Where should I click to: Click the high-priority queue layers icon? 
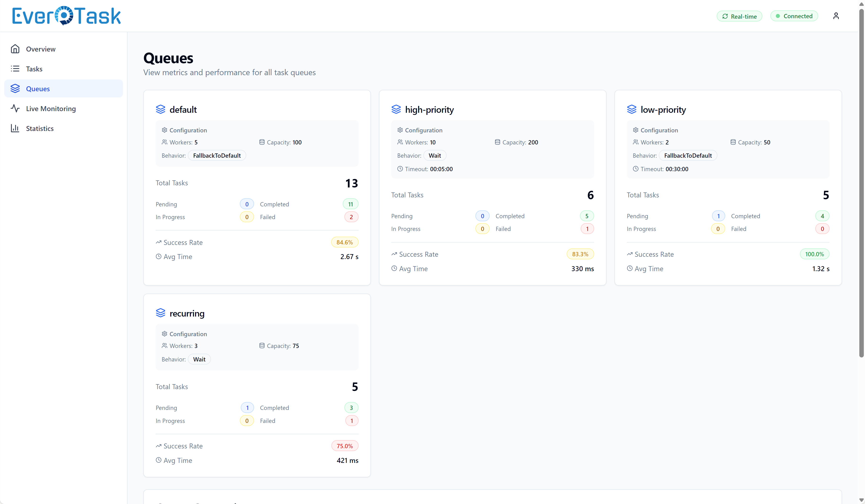[396, 109]
